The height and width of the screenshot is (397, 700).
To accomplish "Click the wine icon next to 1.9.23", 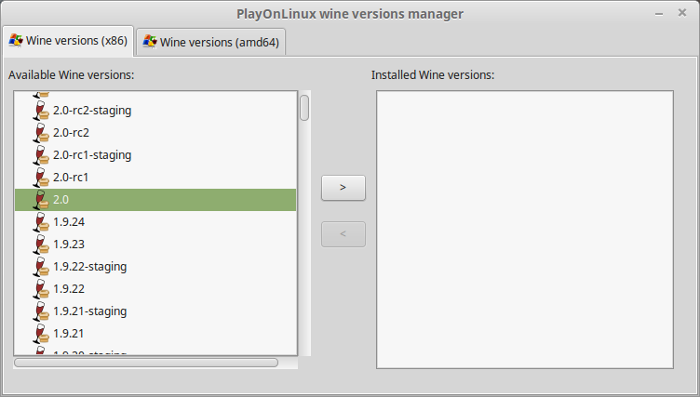I will 41,244.
